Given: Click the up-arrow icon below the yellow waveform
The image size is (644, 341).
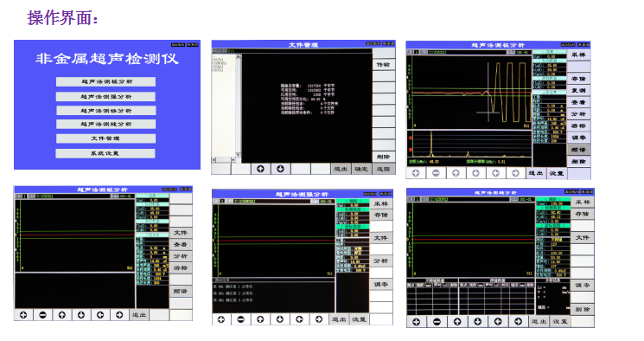Looking at the screenshot, I should click(456, 173).
